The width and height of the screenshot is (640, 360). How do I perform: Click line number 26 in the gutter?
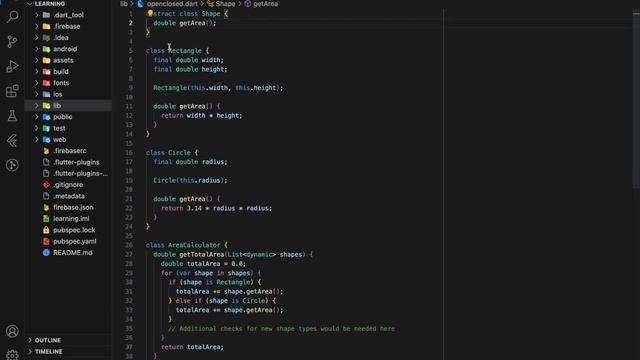pyautogui.click(x=129, y=245)
